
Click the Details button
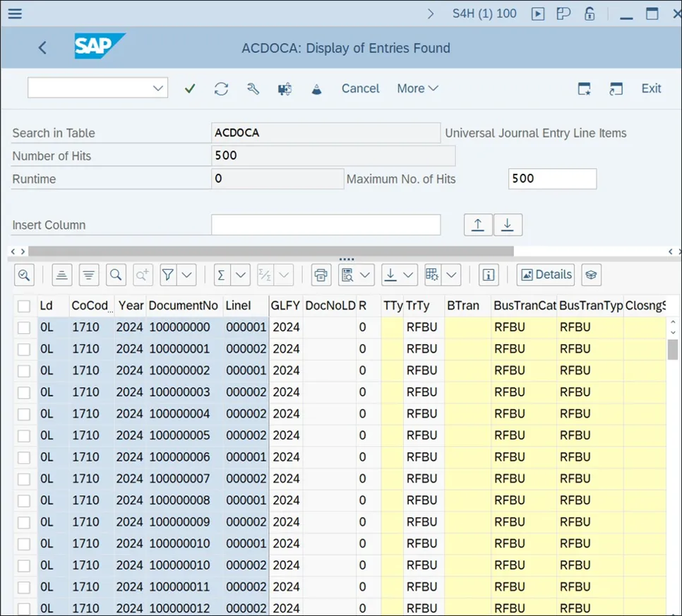546,275
